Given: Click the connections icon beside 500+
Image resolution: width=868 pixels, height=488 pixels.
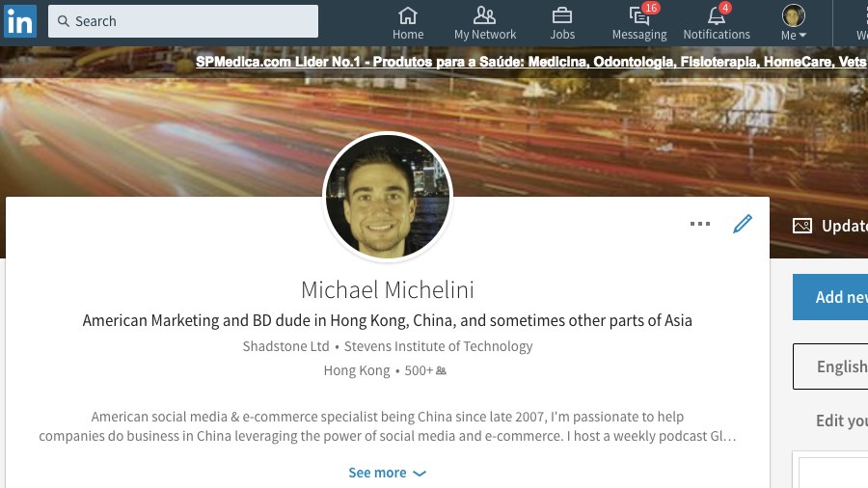Looking at the screenshot, I should click(441, 370).
